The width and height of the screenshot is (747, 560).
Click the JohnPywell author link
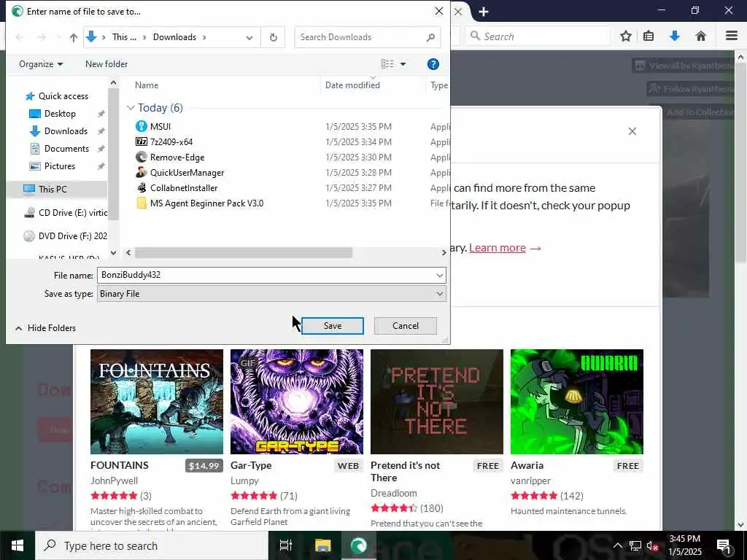pos(114,481)
